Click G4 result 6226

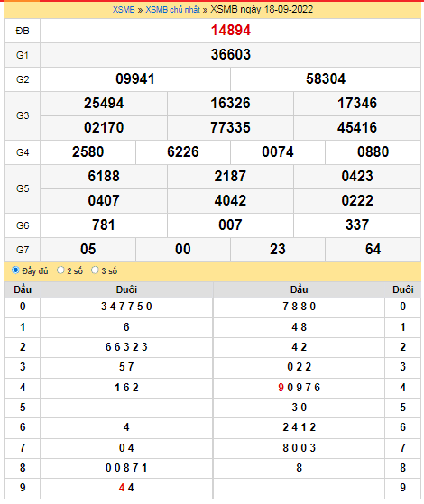coord(183,152)
